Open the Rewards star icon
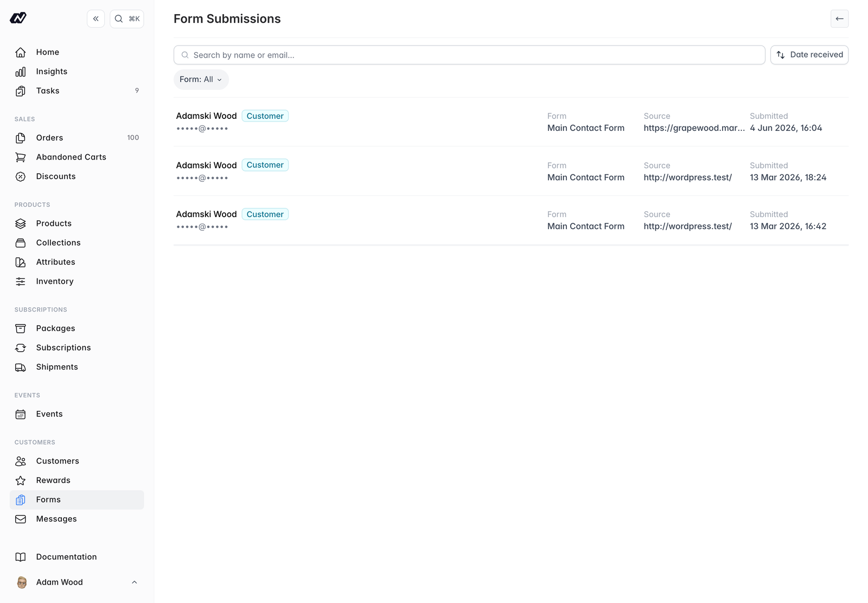Image resolution: width=868 pixels, height=603 pixels. click(x=21, y=480)
